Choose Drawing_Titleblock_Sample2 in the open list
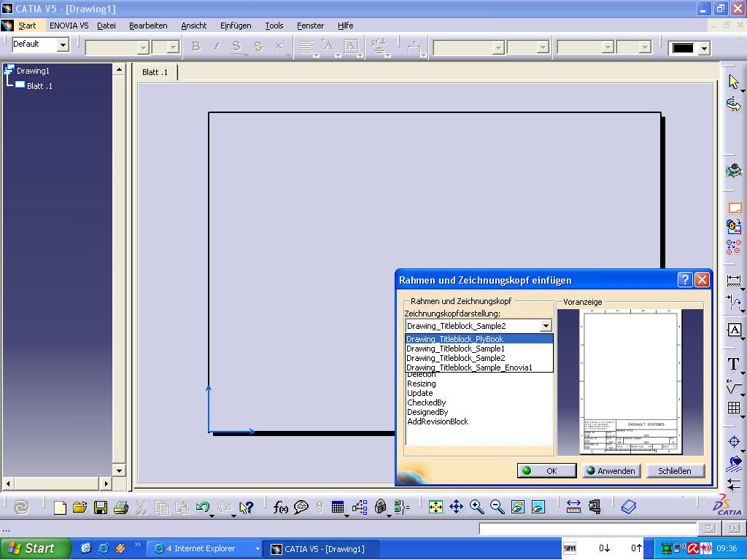Viewport: 747px width, 560px height. 479,358
